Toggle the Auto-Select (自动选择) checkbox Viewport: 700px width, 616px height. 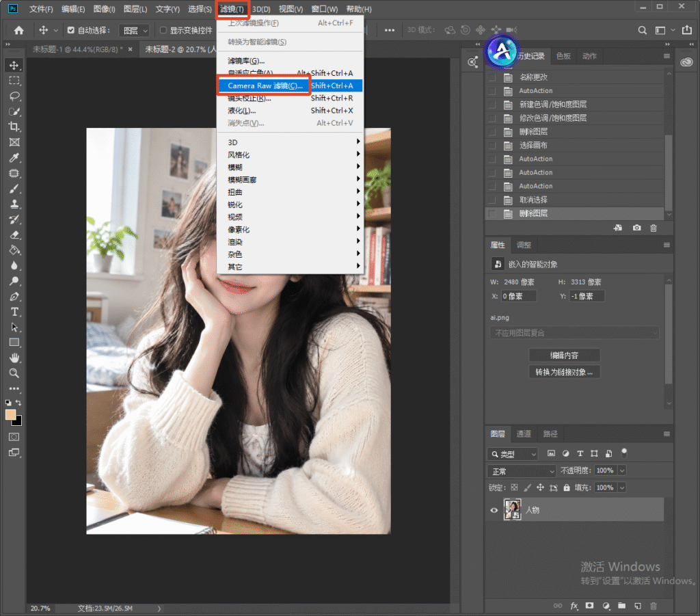pyautogui.click(x=70, y=30)
